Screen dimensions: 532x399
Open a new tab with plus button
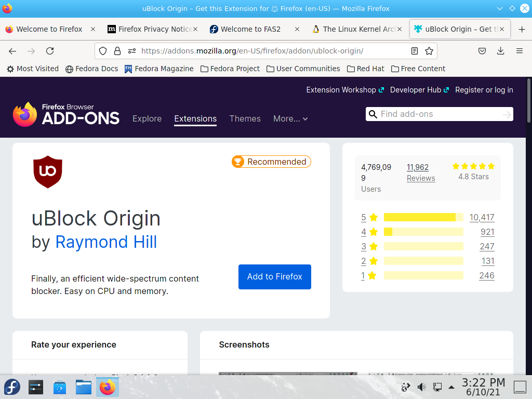[522, 30]
